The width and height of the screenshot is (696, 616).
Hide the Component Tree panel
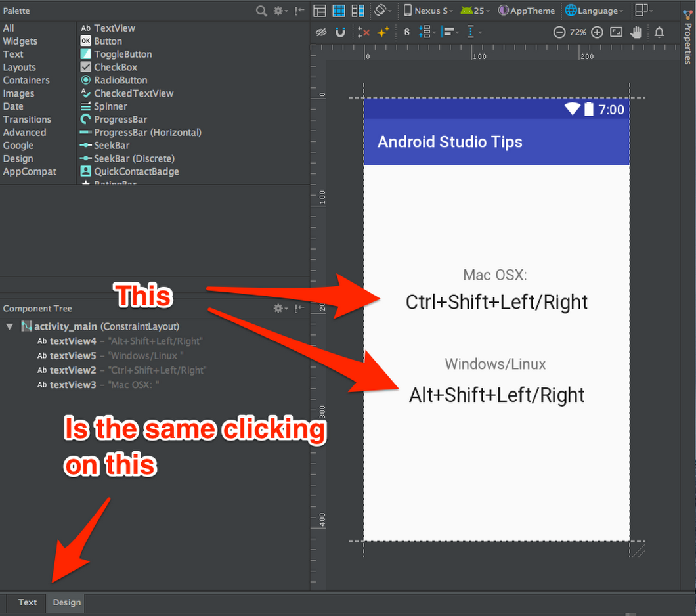coord(299,308)
